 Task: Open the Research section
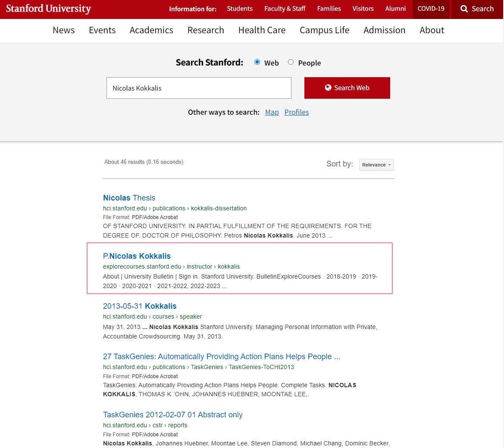[x=206, y=30]
